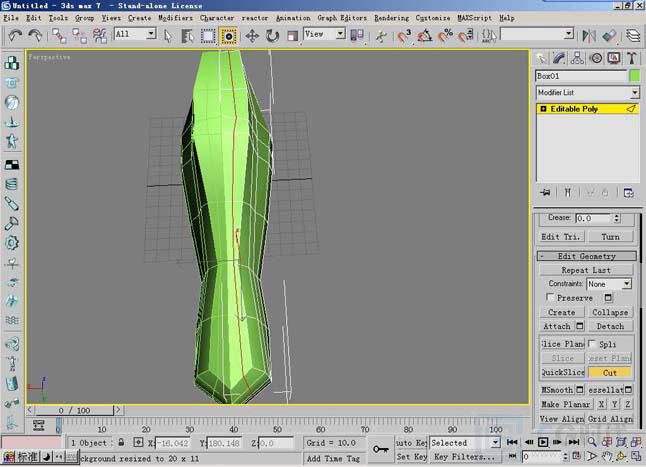This screenshot has height=467, width=646.
Task: Open the named selection sets dropdown
Action: [x=537, y=34]
